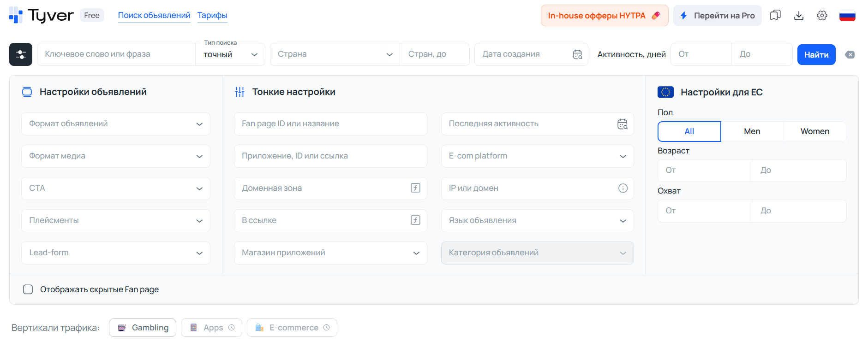
Task: Focus Ключевое слово или фраза field
Action: click(116, 54)
